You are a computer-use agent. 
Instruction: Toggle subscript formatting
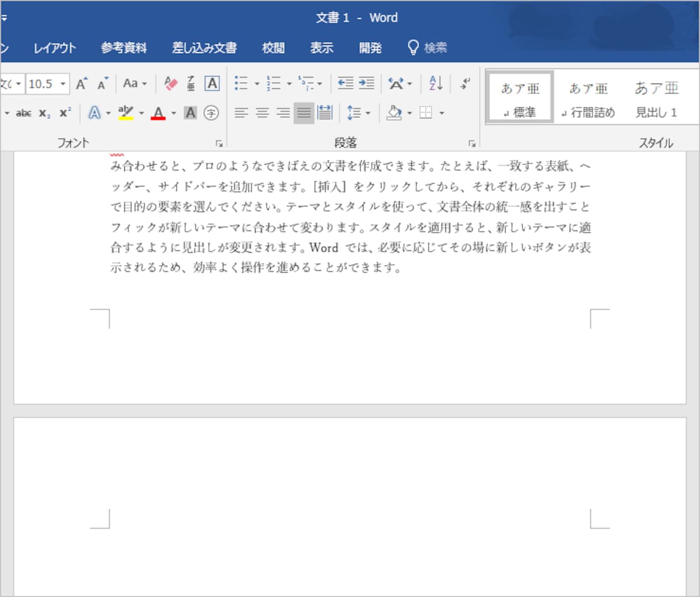(x=45, y=113)
